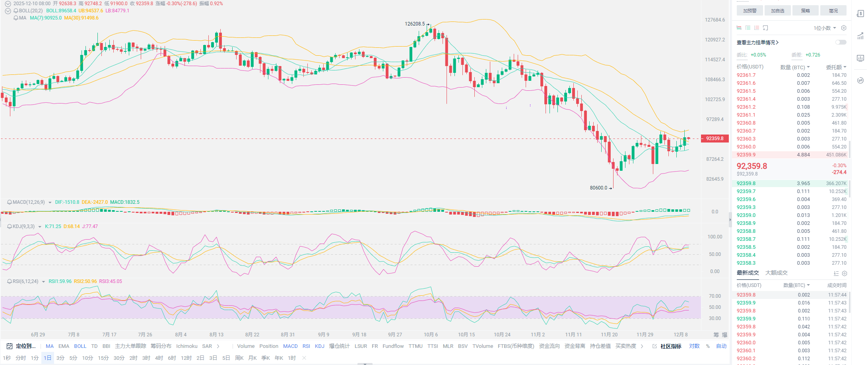Toggle BOLL overlay indicator in bottom bar
This screenshot has width=868, height=365.
pos(80,346)
